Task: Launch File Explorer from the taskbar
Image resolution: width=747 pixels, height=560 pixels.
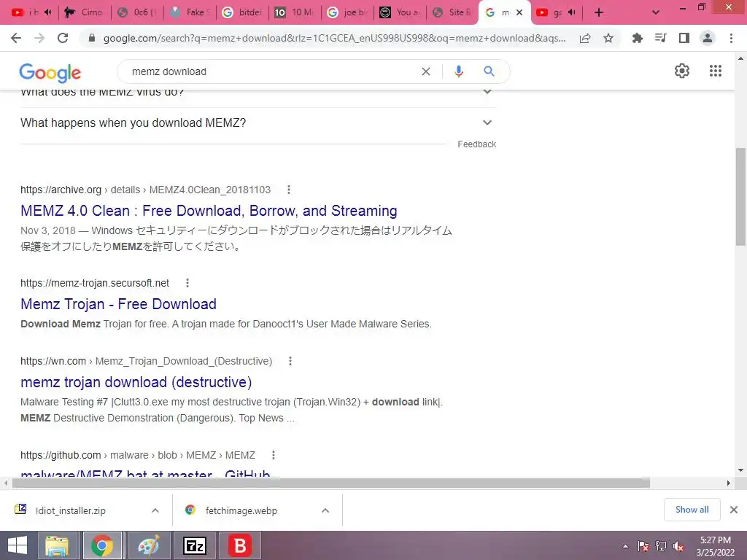Action: tap(57, 545)
